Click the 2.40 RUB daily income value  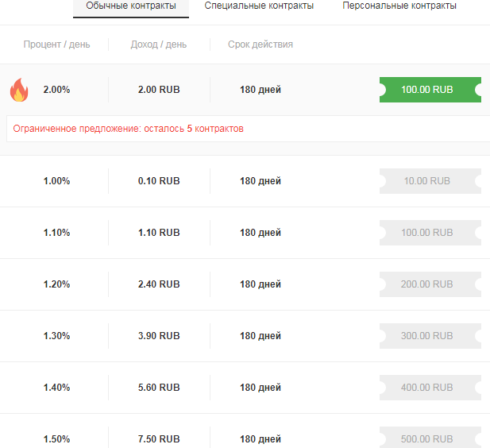[x=159, y=284]
